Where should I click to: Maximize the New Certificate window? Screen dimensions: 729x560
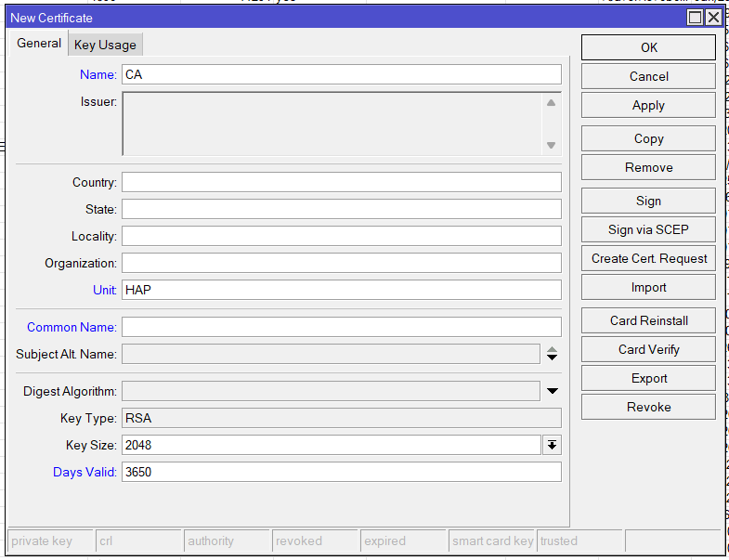[695, 18]
